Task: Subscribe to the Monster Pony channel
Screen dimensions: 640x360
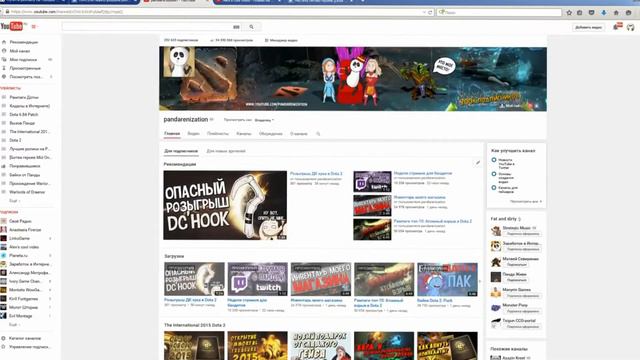Action: coord(523,311)
